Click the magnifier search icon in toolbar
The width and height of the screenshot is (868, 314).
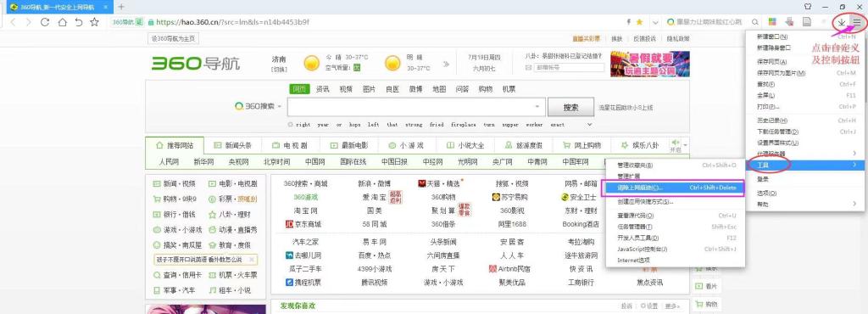[755, 22]
